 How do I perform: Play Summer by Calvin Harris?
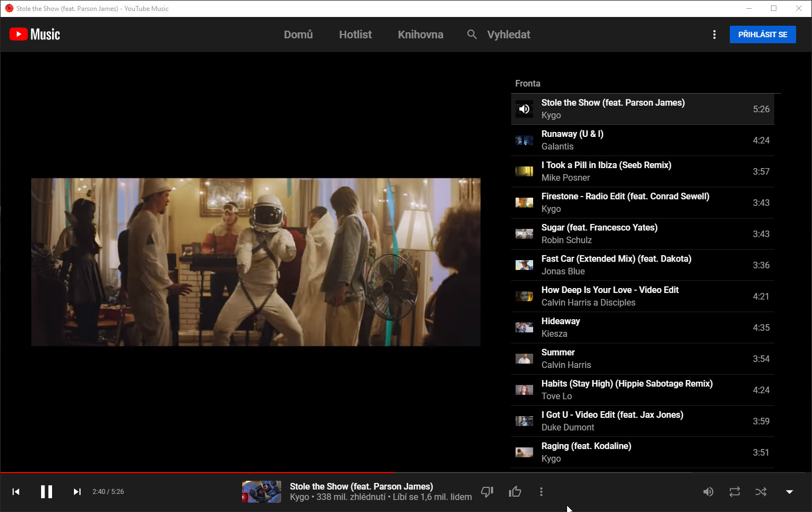(643, 359)
